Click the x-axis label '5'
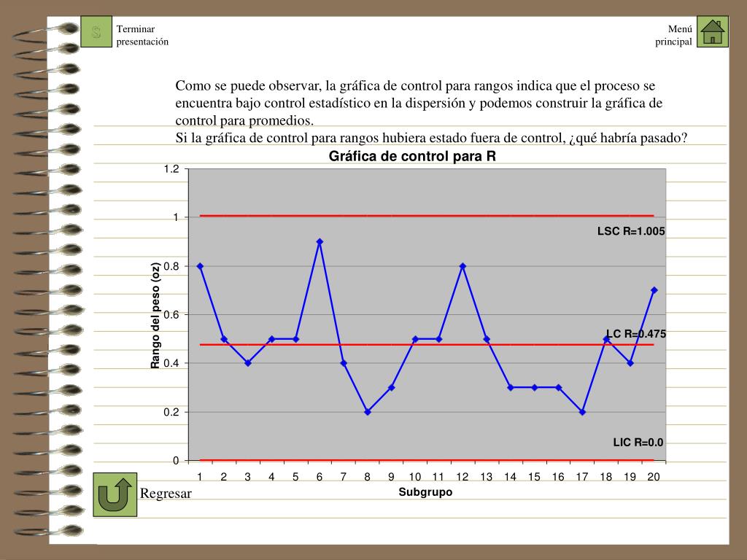 (295, 477)
